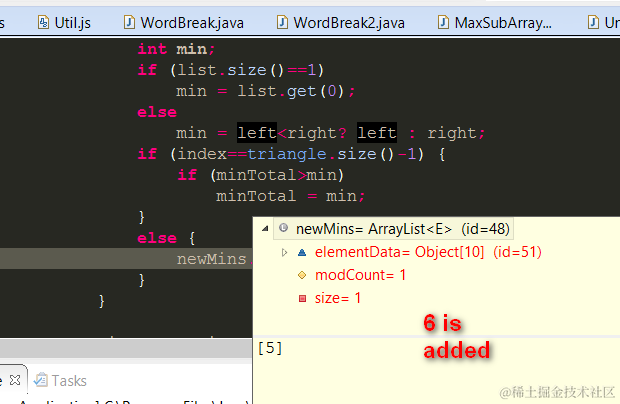Select the newMins= ArrayList<E> row
This screenshot has height=404, width=620.
pos(393,228)
